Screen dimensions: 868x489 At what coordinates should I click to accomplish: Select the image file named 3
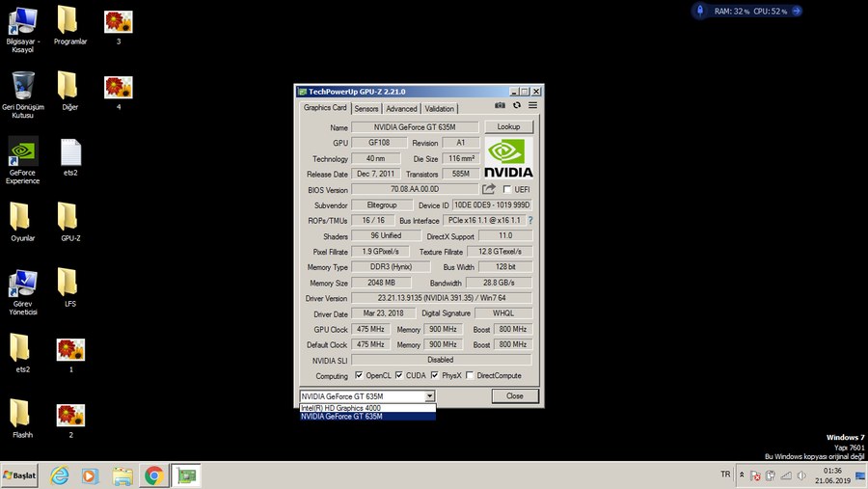pos(119,26)
